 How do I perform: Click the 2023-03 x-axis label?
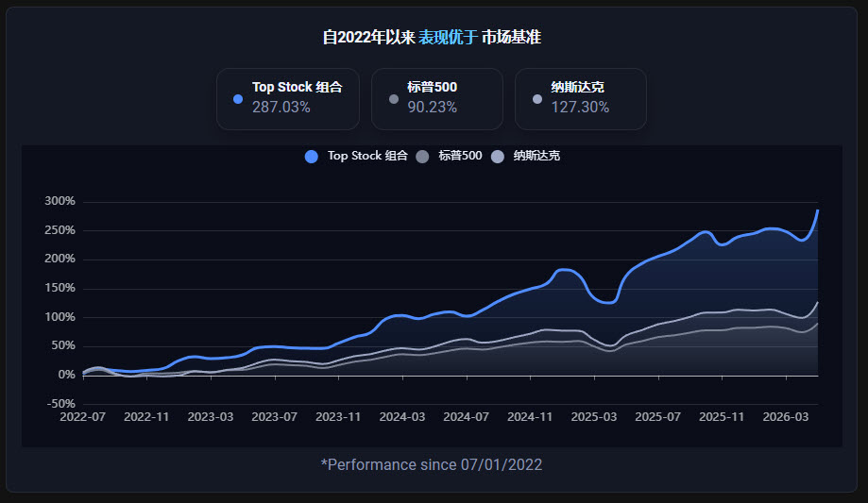pyautogui.click(x=211, y=417)
